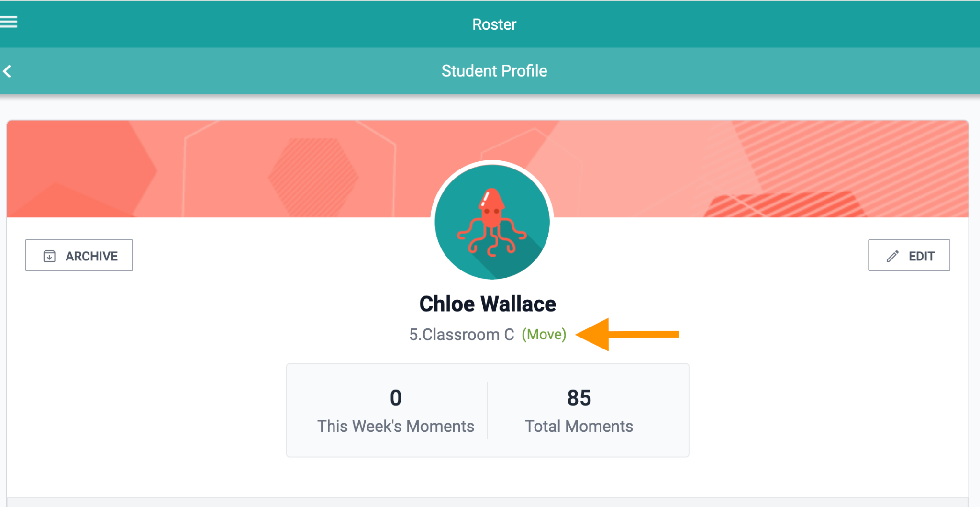Image resolution: width=980 pixels, height=507 pixels.
Task: Go back using the left chevron
Action: click(7, 71)
